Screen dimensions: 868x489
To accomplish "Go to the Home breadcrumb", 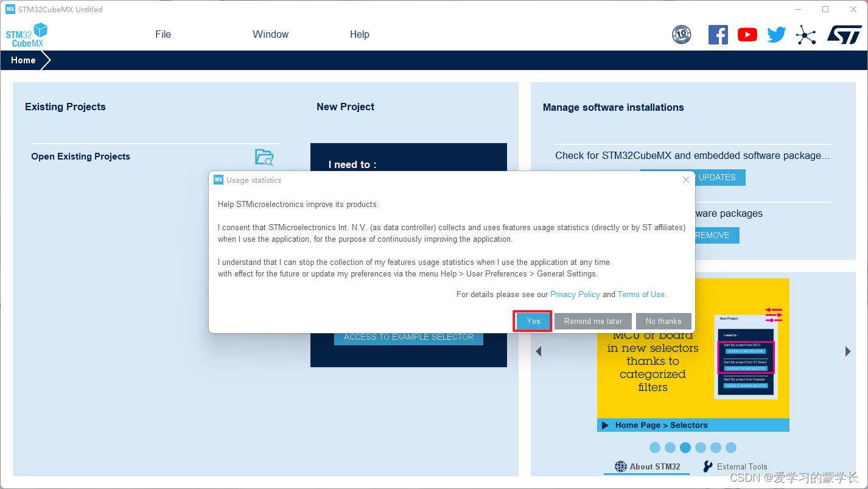I will tap(23, 60).
